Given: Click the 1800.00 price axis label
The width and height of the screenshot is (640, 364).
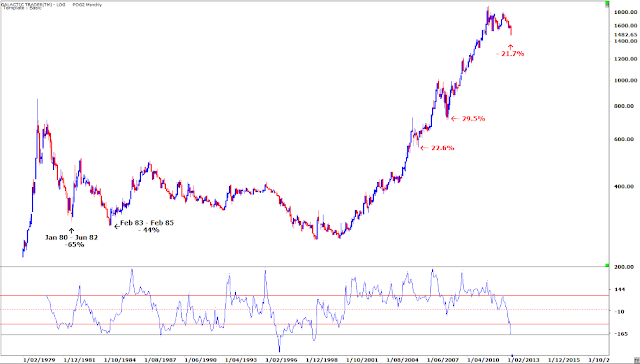Looking at the screenshot, I should coord(625,12).
